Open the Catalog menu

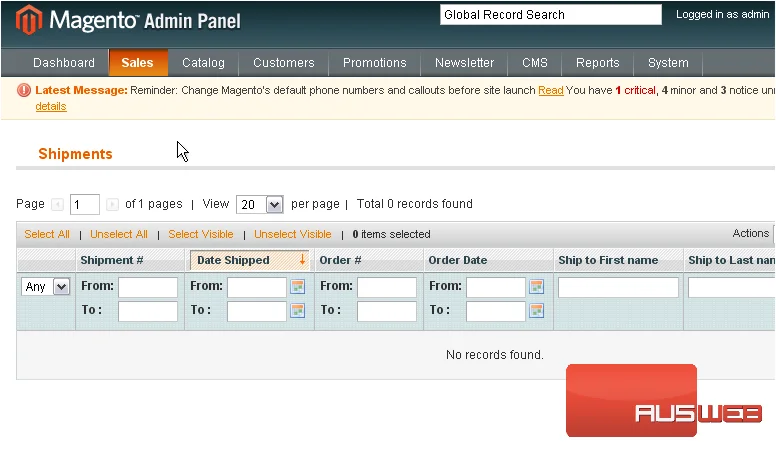click(203, 63)
